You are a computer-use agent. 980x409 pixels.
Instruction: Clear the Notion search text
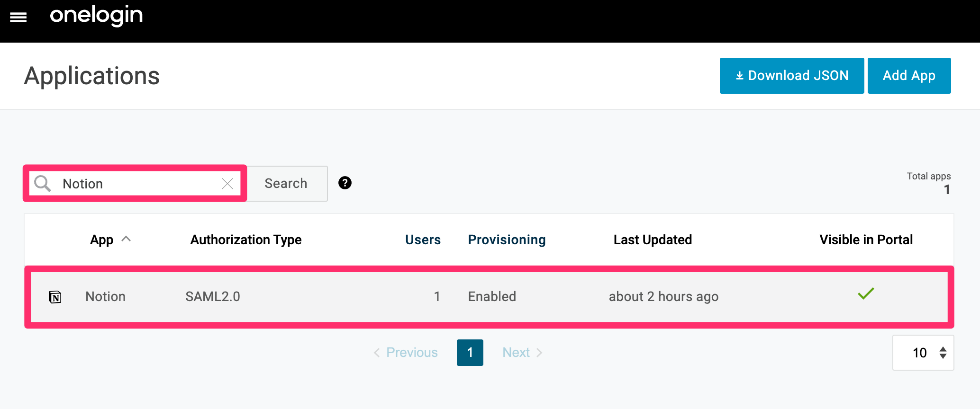[x=227, y=184]
